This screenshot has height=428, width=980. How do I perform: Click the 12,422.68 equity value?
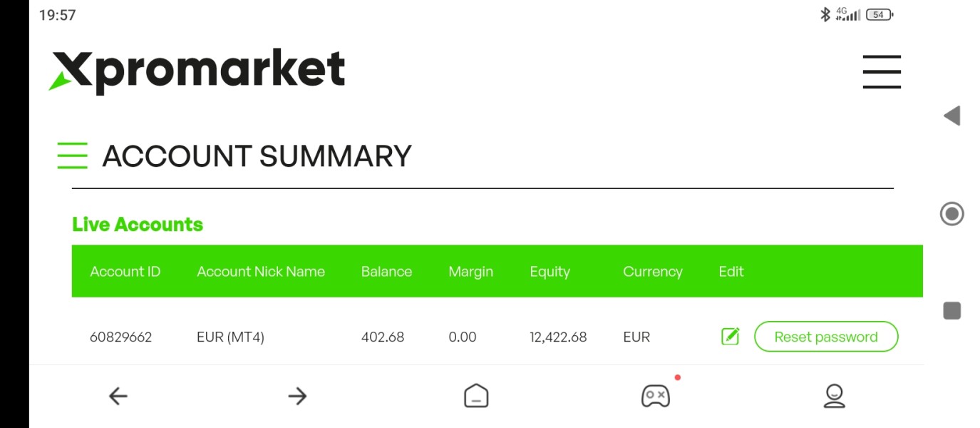tap(558, 337)
